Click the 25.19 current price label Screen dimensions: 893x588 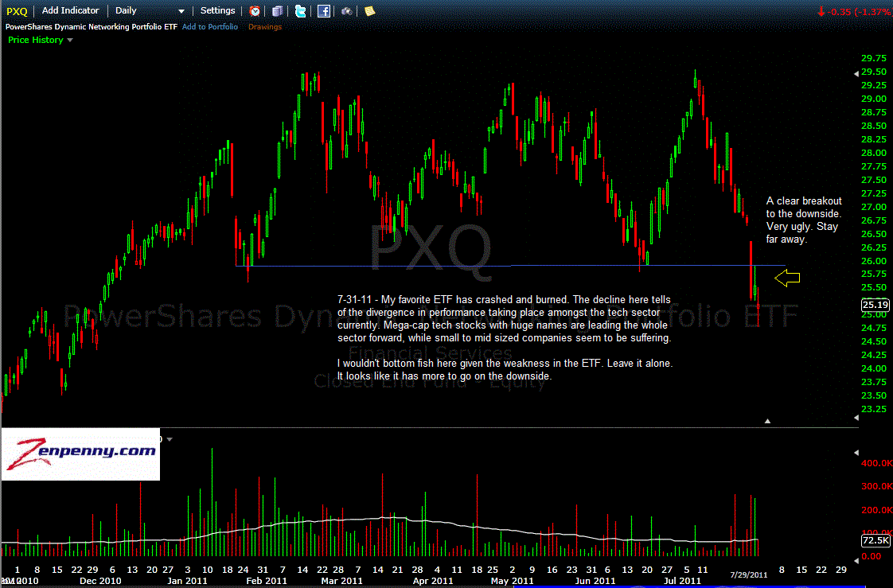[875, 305]
